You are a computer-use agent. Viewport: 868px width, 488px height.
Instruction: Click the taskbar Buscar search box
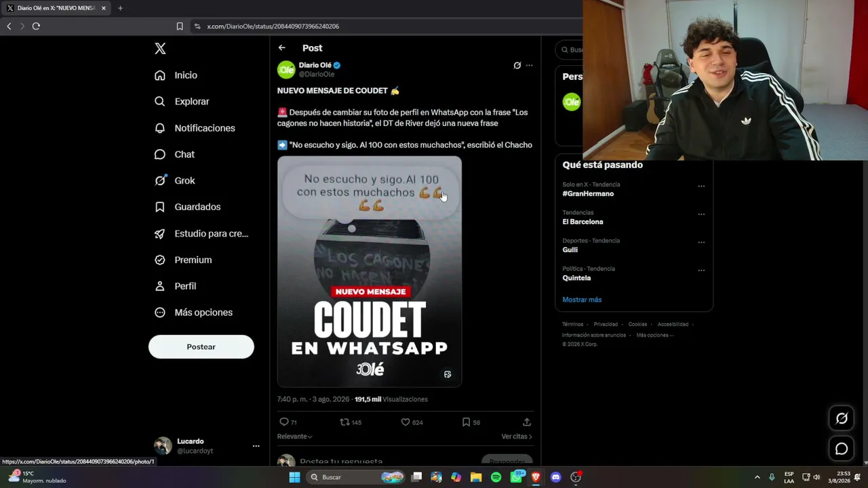(x=357, y=477)
